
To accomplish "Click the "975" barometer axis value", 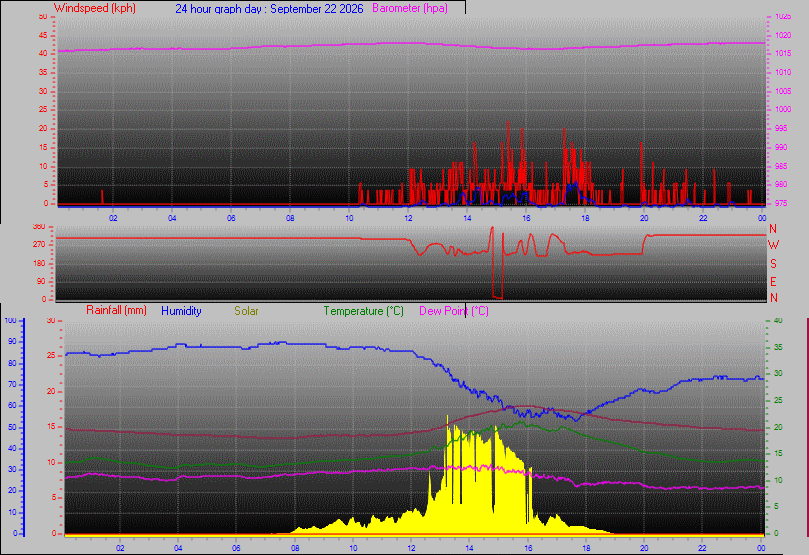I will tap(781, 204).
